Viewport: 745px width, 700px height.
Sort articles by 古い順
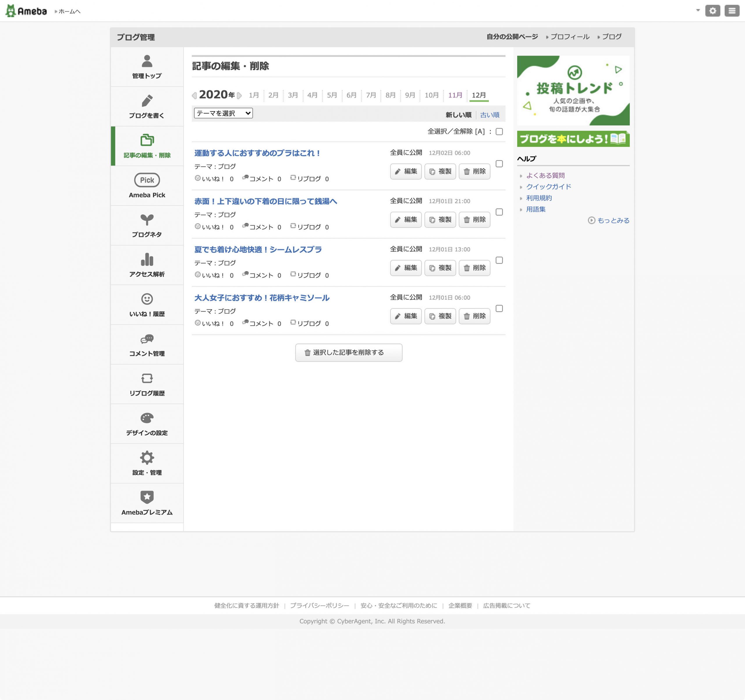pos(489,115)
